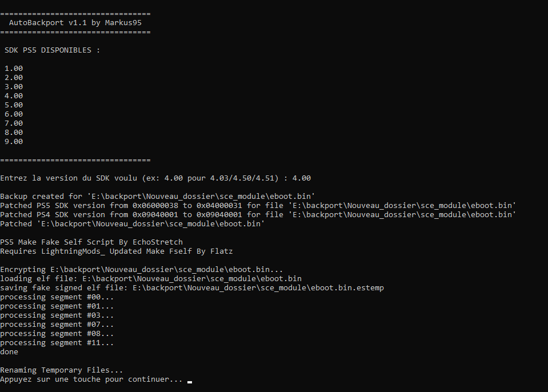548x392 pixels.
Task: Click the blinking cursor after "pour continuer..."
Action: click(190, 381)
